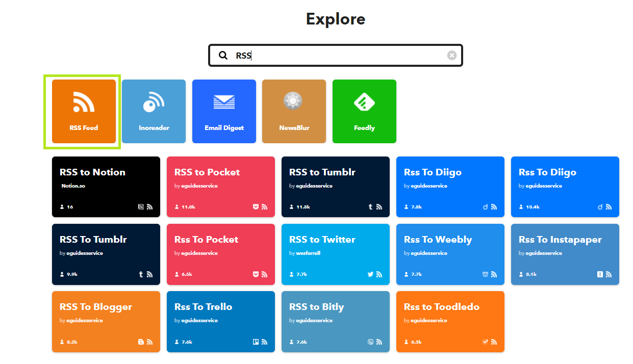
Task: Click the Pocket icon on the 11.0k card
Action: pos(256,207)
